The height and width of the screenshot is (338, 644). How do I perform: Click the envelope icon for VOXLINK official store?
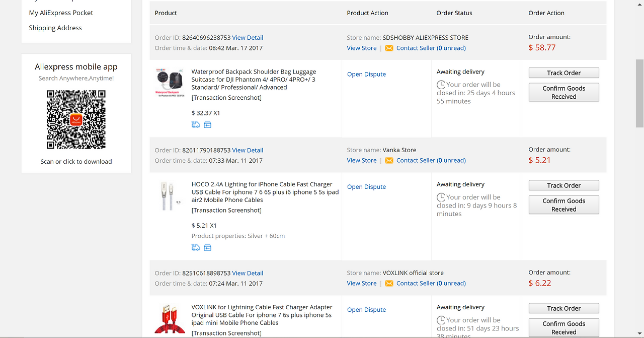[389, 284]
